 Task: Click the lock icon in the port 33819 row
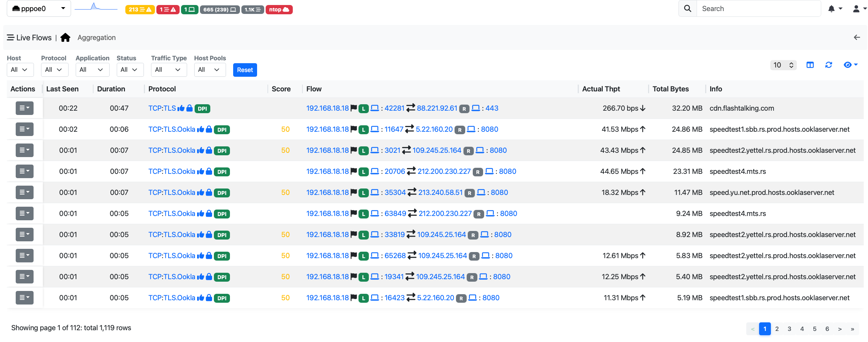209,235
